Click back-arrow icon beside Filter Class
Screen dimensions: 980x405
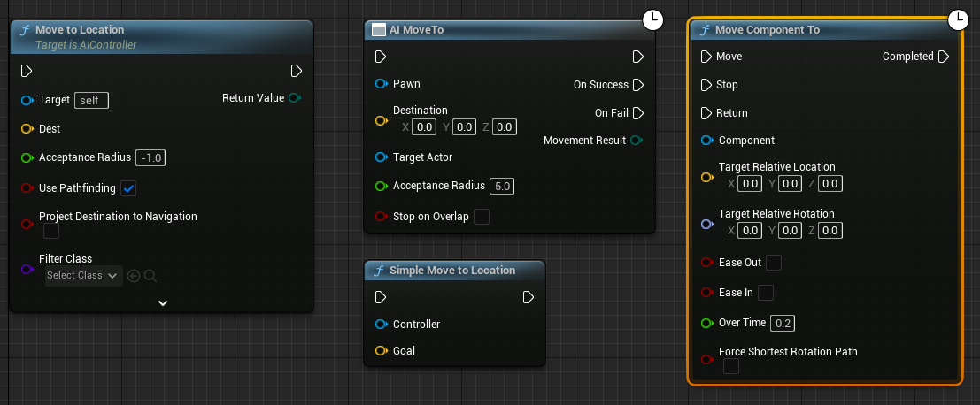click(x=133, y=275)
